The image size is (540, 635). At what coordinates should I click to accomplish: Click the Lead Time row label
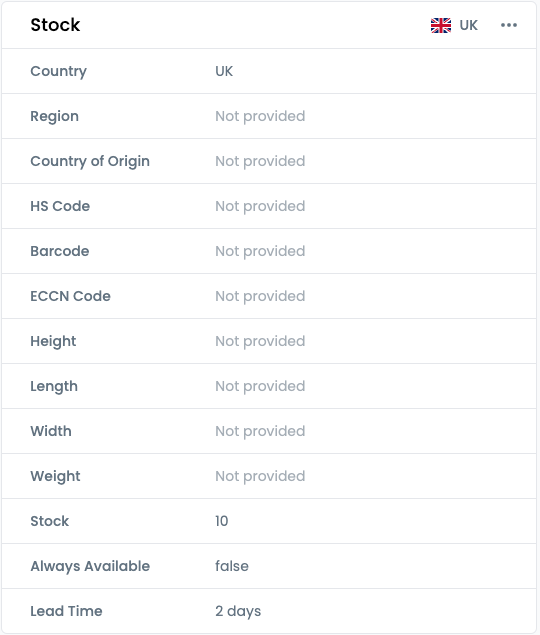[x=66, y=611]
